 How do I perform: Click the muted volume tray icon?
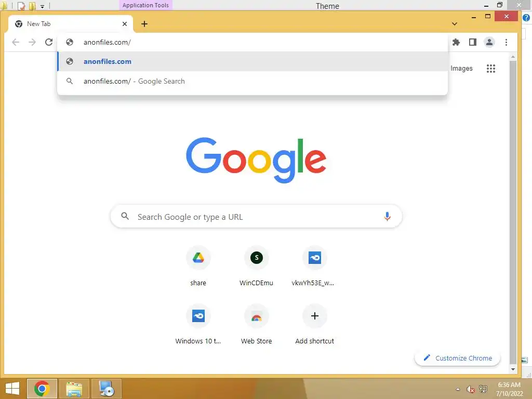click(470, 389)
